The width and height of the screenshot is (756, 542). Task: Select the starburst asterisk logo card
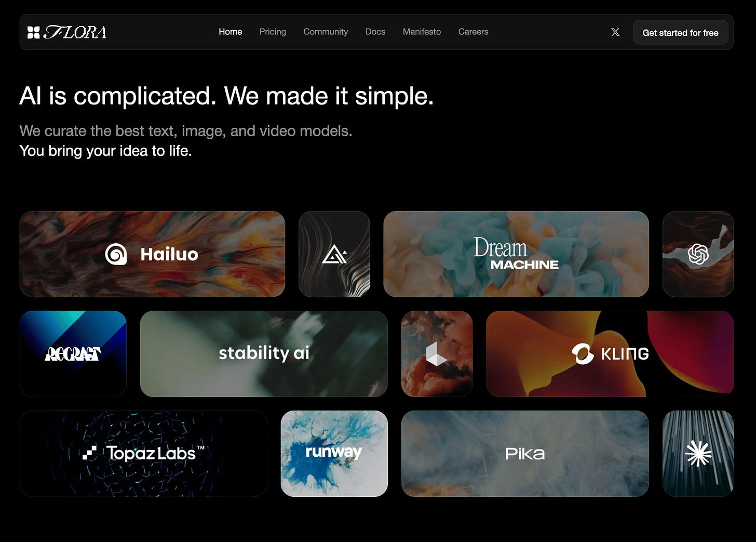click(698, 454)
